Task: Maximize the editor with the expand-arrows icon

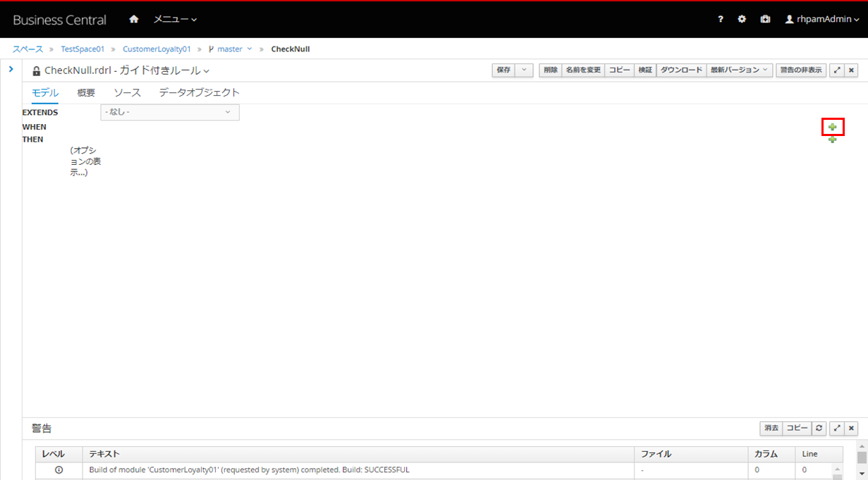Action: click(837, 70)
